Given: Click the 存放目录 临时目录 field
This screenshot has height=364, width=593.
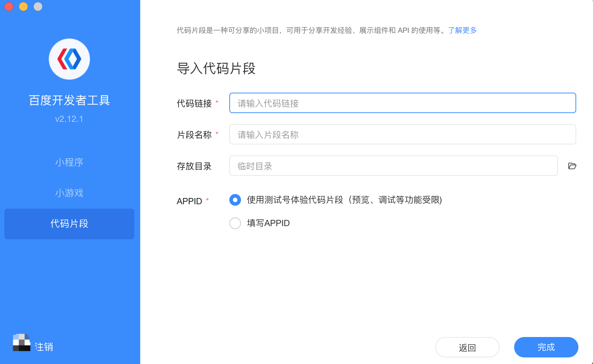Looking at the screenshot, I should coord(394,166).
